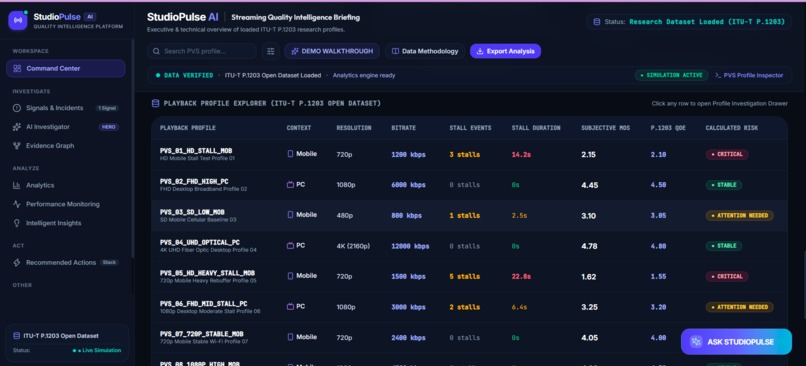This screenshot has height=366, width=806.
Task: Click the Command Center grid icon
Action: [17, 68]
